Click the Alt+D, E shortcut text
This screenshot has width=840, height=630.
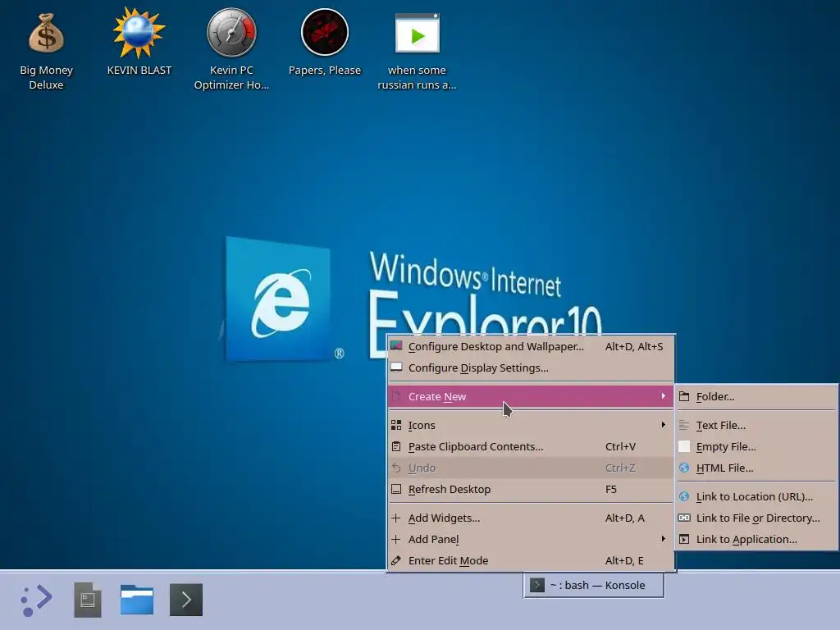[624, 561]
